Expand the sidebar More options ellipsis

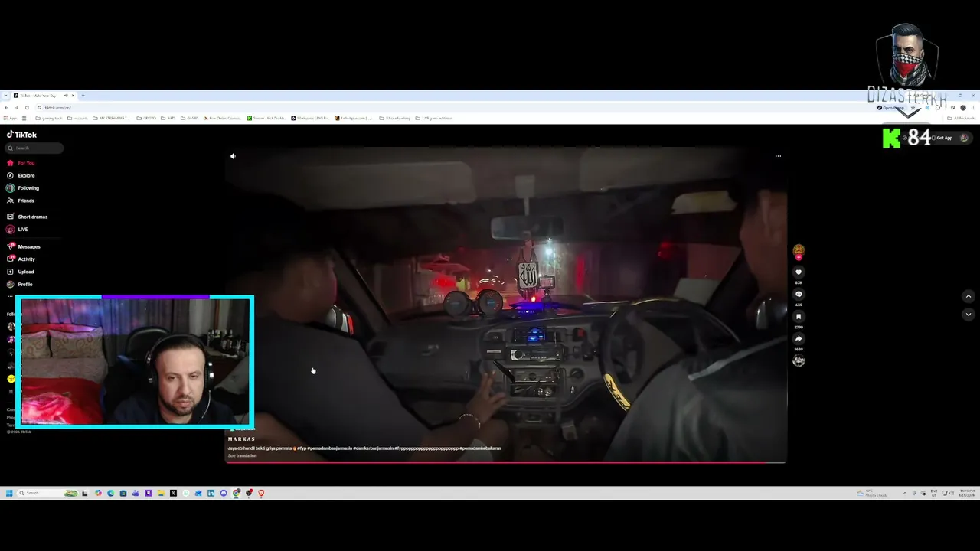point(10,295)
